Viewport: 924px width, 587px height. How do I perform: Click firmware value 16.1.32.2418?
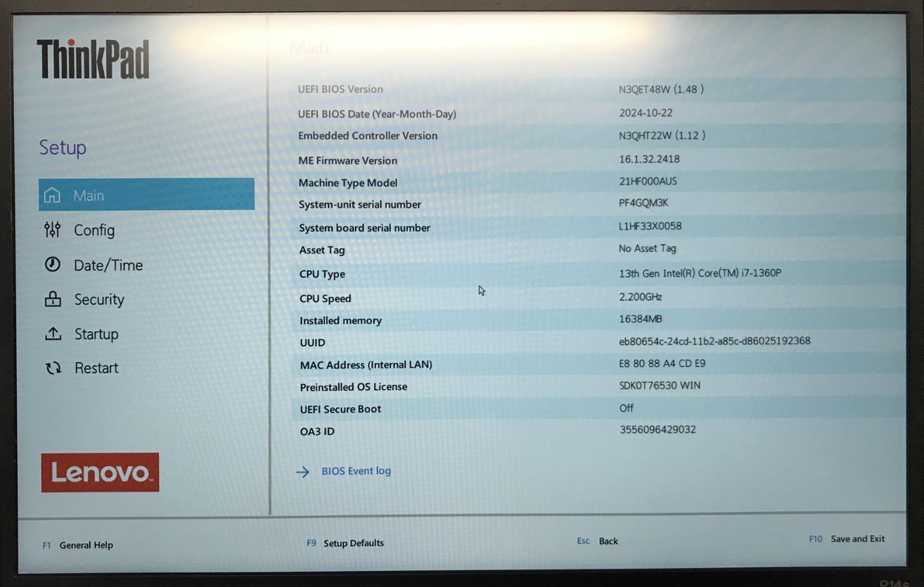coord(649,159)
